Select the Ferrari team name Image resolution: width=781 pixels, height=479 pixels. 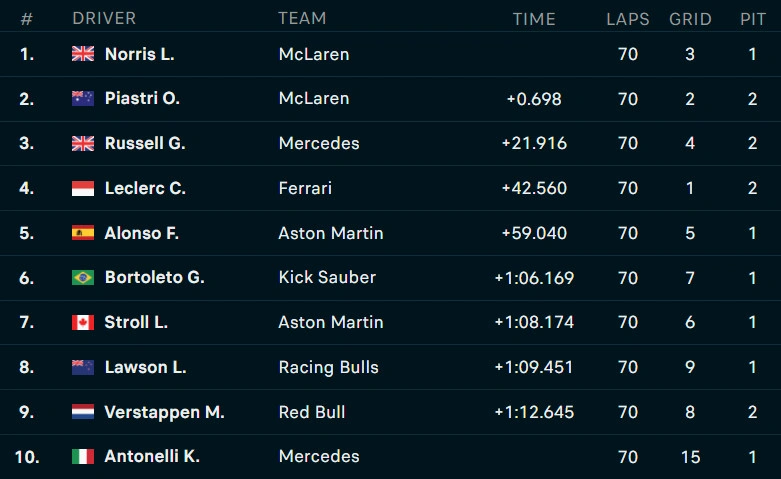pyautogui.click(x=305, y=188)
